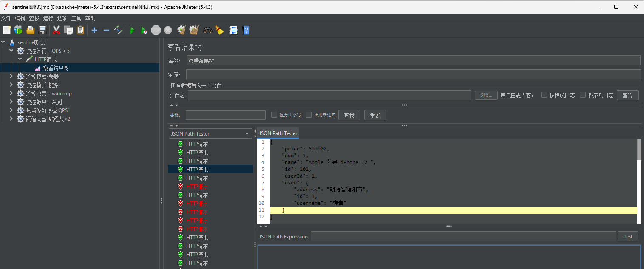Open Search with the binoculars icon
The height and width of the screenshot is (269, 644).
click(208, 30)
